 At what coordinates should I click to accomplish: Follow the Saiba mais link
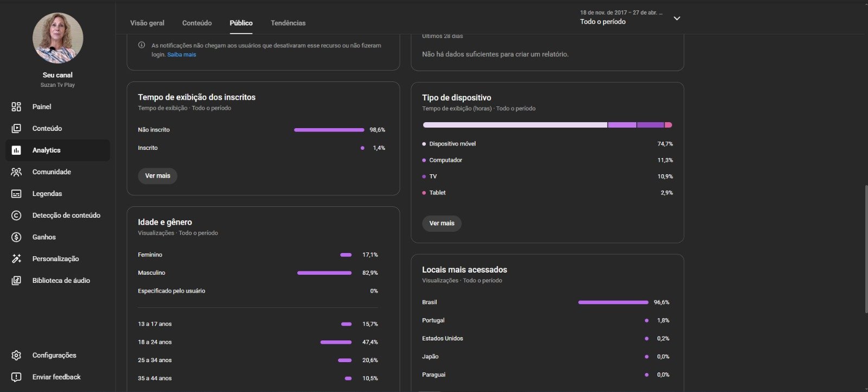click(x=182, y=55)
